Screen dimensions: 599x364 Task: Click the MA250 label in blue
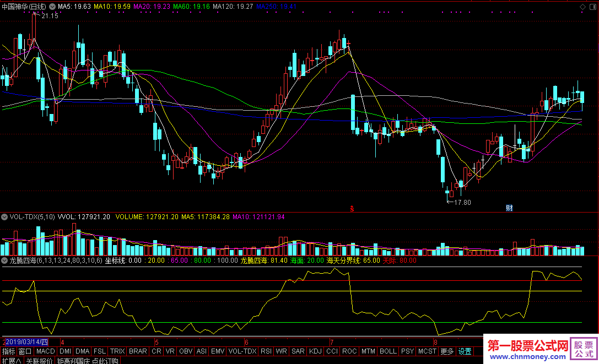tap(276, 7)
